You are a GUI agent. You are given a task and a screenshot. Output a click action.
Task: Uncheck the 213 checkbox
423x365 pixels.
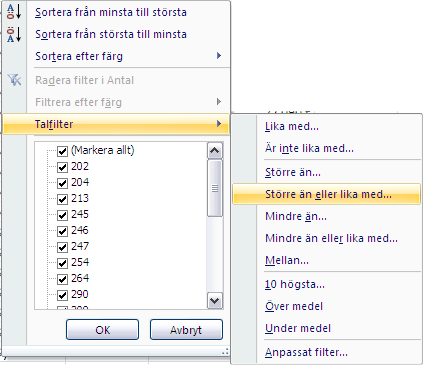[x=62, y=199]
